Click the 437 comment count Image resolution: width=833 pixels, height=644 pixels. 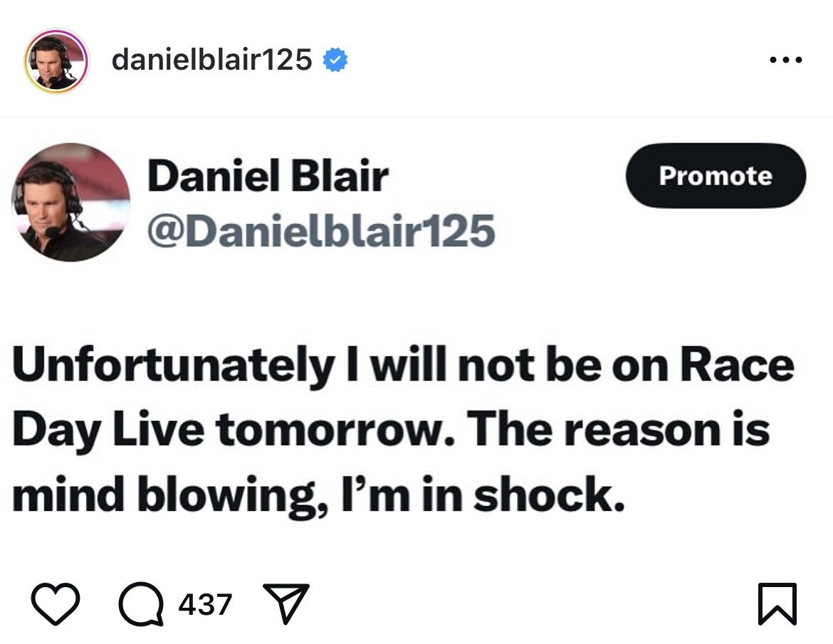205,605
